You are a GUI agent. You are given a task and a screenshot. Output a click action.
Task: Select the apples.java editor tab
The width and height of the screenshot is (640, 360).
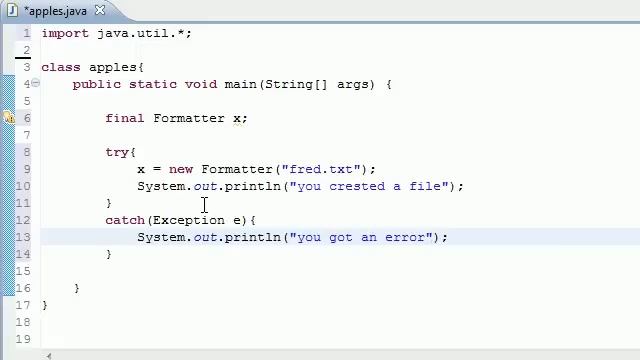(x=56, y=11)
